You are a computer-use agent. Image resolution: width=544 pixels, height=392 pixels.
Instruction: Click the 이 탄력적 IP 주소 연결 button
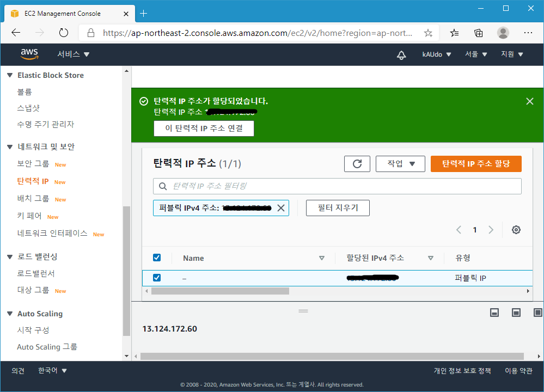pyautogui.click(x=204, y=128)
